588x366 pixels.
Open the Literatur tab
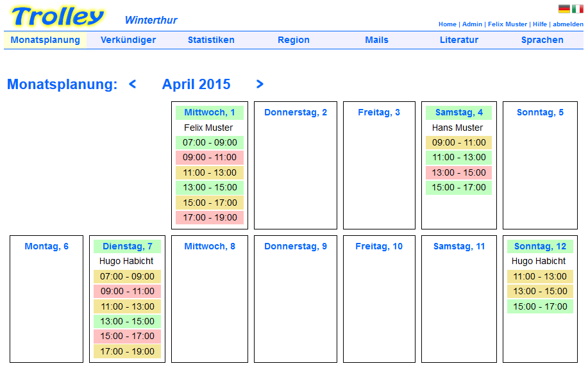click(x=459, y=40)
